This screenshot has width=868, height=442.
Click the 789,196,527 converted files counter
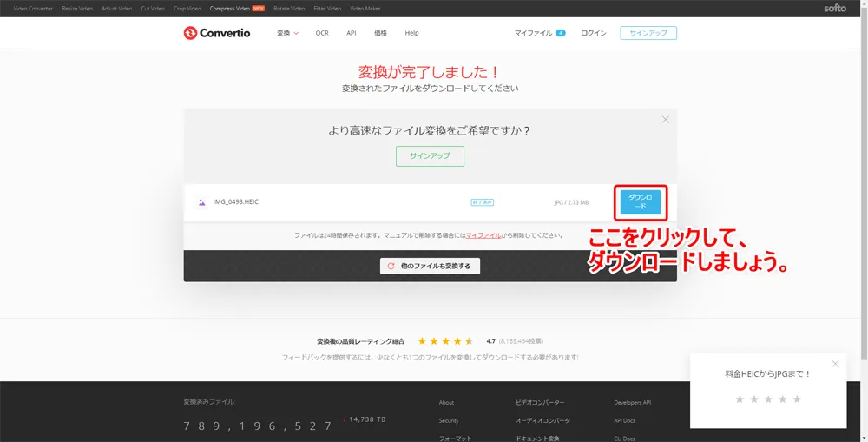pyautogui.click(x=258, y=426)
